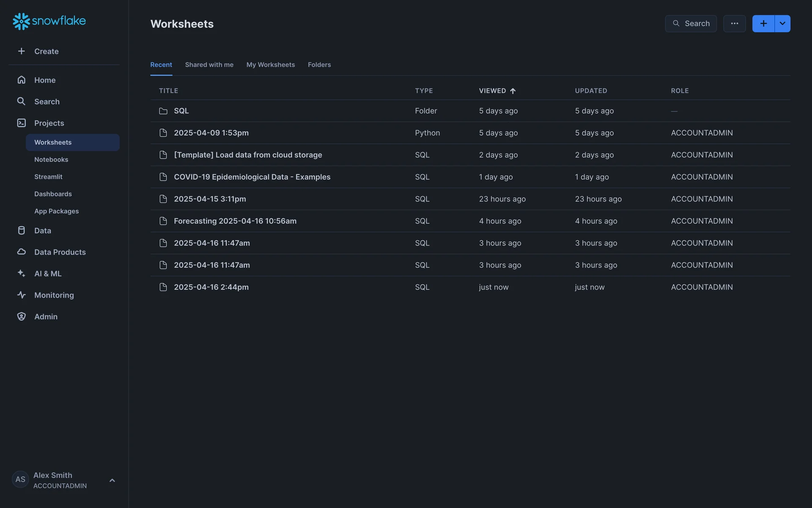812x508 pixels.
Task: Switch to My Worksheets tab
Action: [270, 65]
